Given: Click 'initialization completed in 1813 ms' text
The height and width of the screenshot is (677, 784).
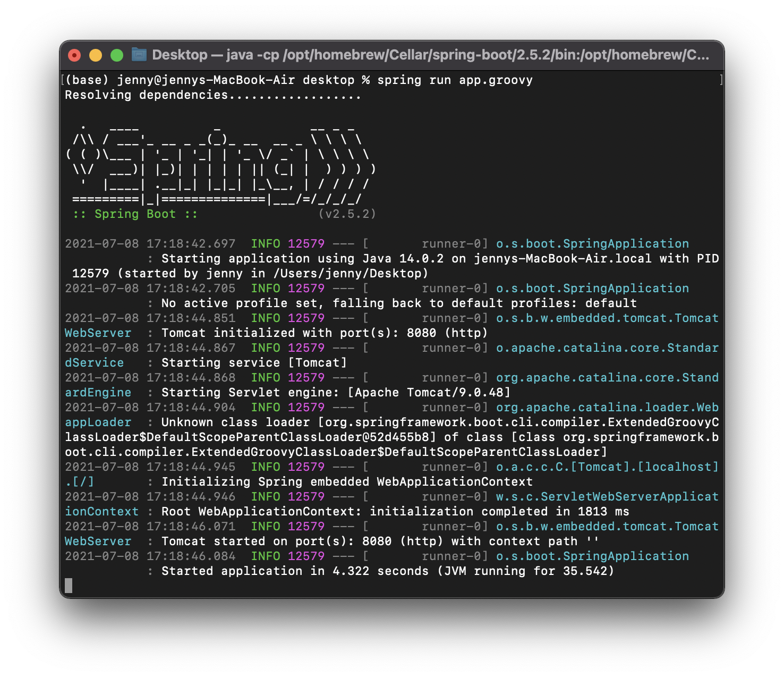Looking at the screenshot, I should [x=499, y=512].
